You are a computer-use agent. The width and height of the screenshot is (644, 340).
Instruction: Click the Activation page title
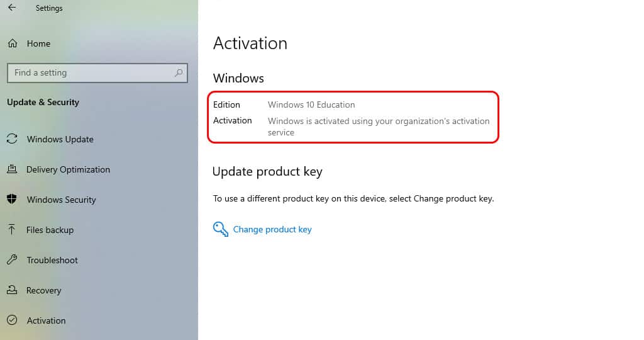pyautogui.click(x=250, y=43)
